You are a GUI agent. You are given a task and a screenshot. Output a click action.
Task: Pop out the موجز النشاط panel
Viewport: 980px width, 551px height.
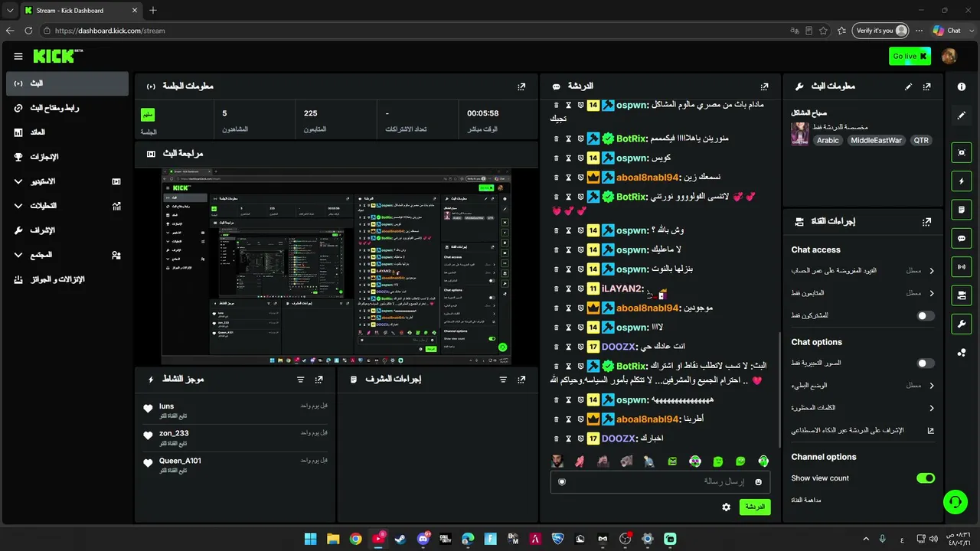pyautogui.click(x=319, y=380)
